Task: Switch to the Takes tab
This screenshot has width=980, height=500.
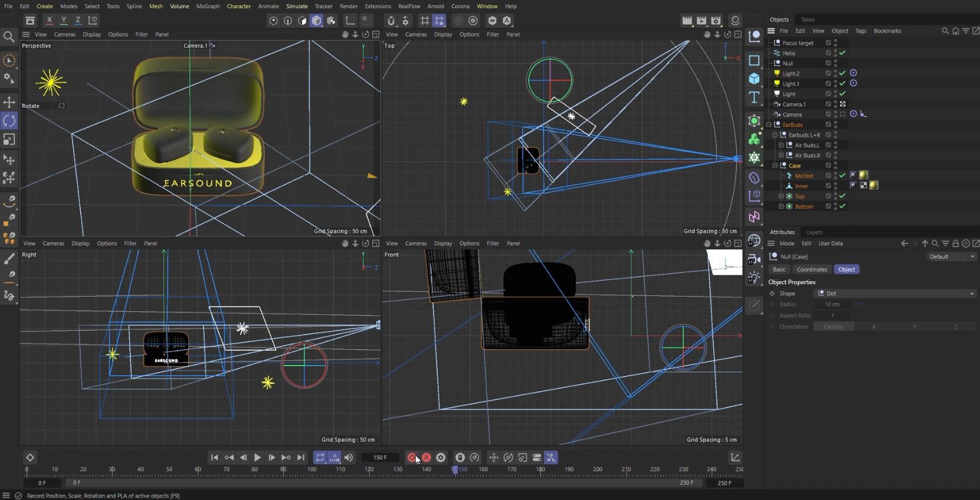Action: click(x=808, y=19)
